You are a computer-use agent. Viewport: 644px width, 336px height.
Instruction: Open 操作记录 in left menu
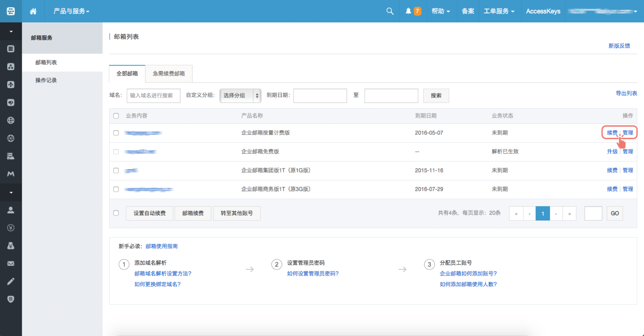pyautogui.click(x=46, y=80)
